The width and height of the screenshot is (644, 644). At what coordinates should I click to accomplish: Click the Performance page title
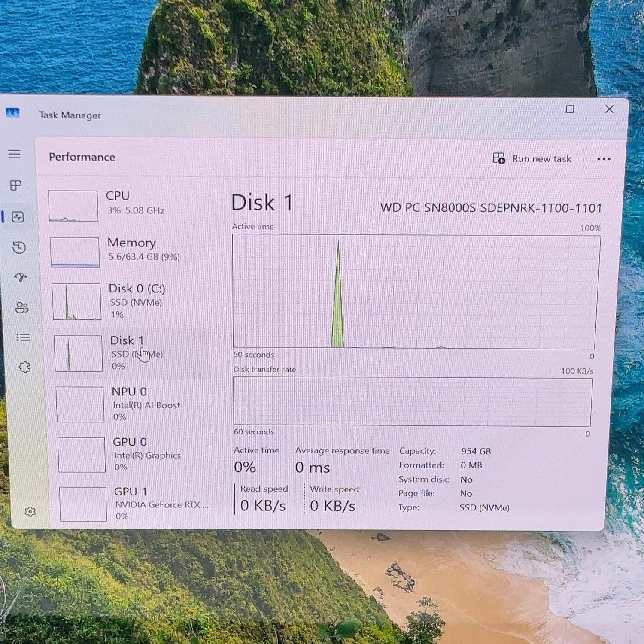(x=82, y=157)
